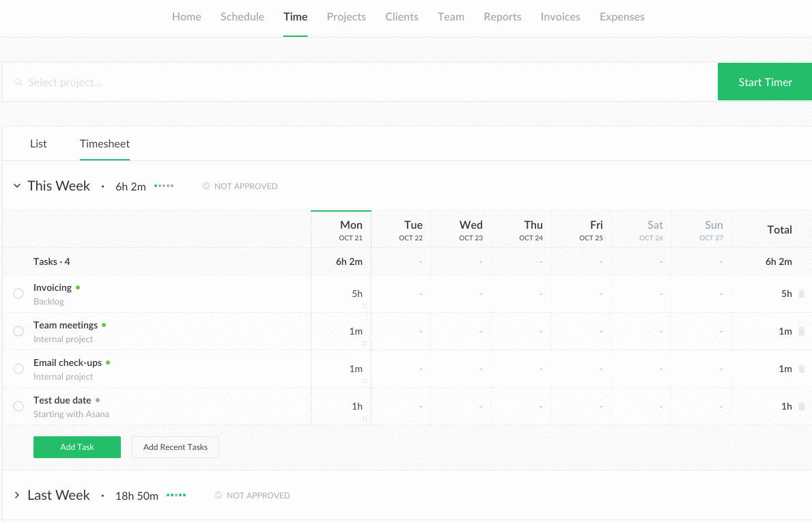Click trash icon for Test due date
The height and width of the screenshot is (523, 812).
801,406
